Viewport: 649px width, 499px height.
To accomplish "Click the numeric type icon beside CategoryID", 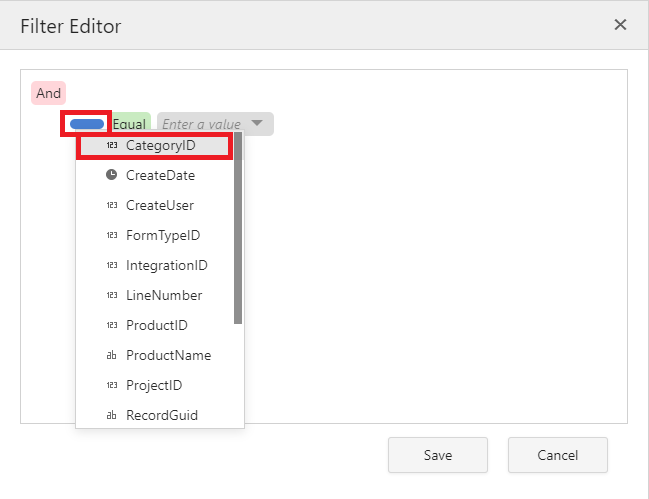I will 112,145.
